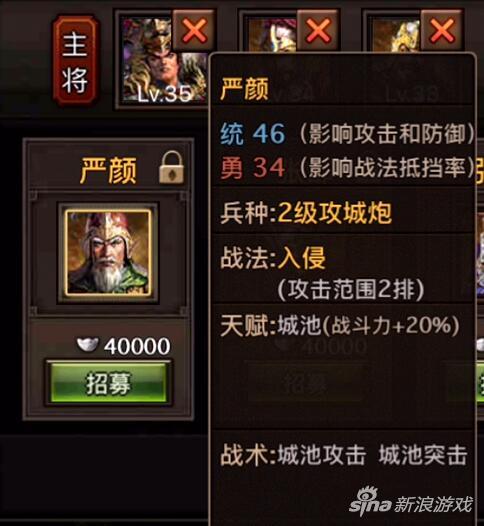Open the second general's portrait slot
484x526 pixels.
point(272,35)
